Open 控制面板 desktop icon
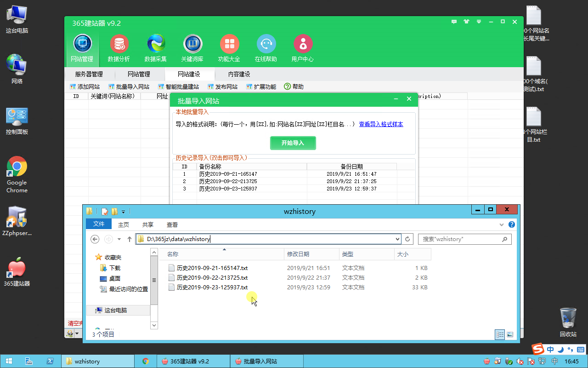 17,121
